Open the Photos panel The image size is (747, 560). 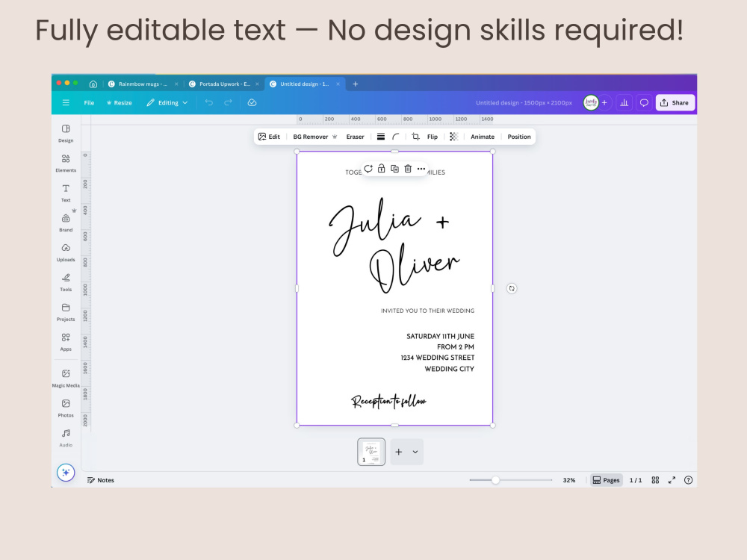coord(66,408)
